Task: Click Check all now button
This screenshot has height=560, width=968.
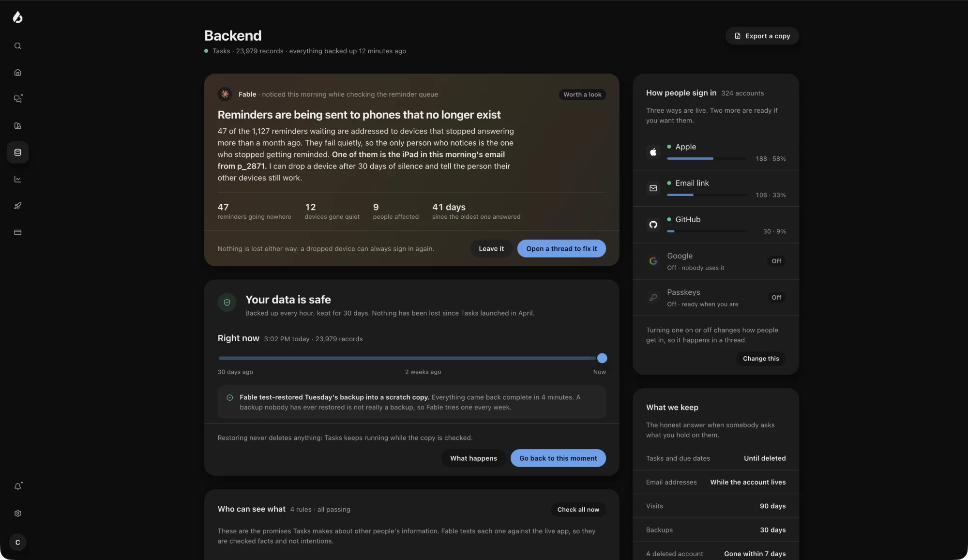Action: click(578, 510)
